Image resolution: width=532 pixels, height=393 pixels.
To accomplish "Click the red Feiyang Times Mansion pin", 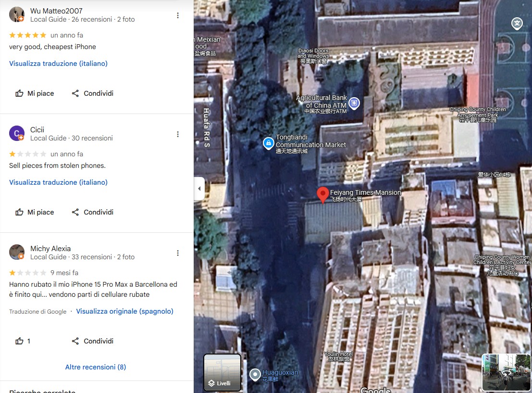I will [x=322, y=195].
